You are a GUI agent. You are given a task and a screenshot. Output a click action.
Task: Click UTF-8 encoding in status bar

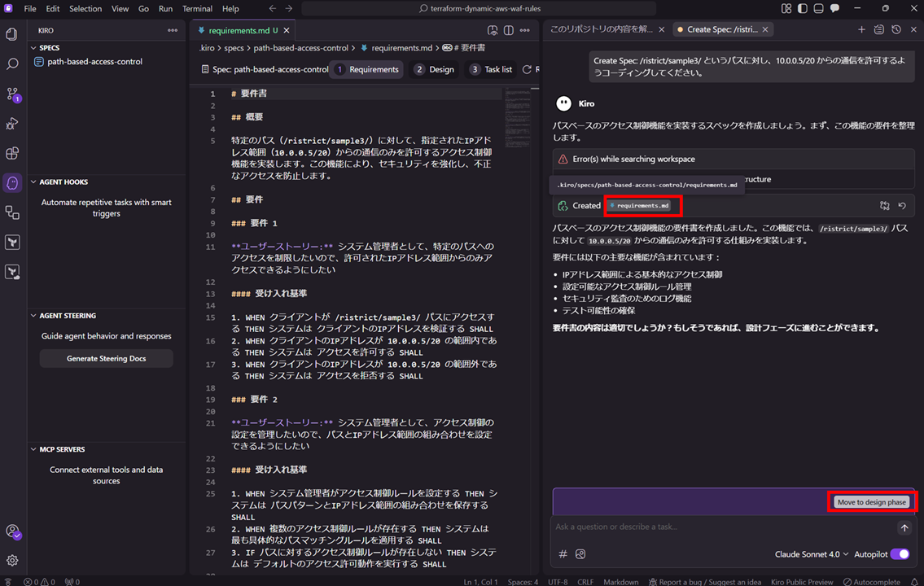[x=558, y=582]
